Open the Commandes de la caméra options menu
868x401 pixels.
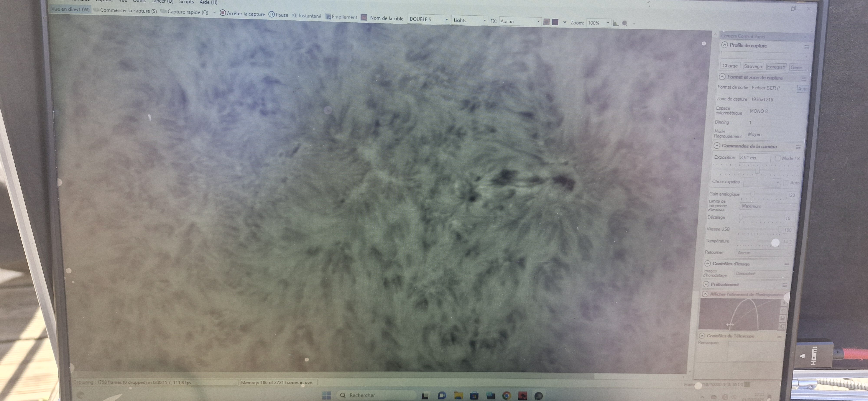797,147
